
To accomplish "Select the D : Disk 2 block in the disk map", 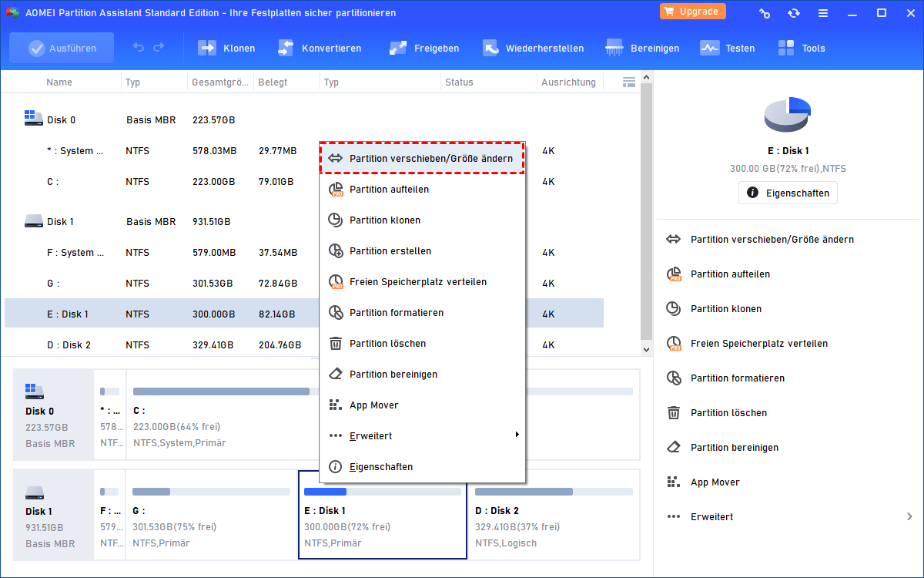I will (x=554, y=515).
